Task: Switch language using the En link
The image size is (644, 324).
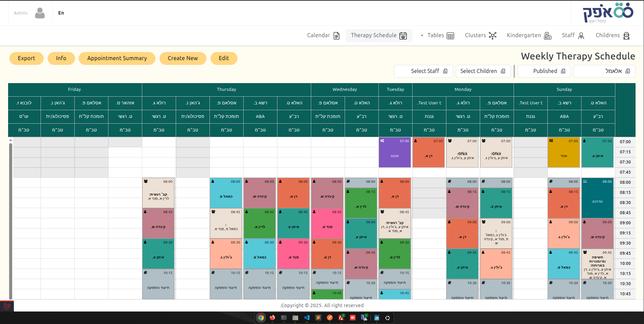Action: pos(61,13)
